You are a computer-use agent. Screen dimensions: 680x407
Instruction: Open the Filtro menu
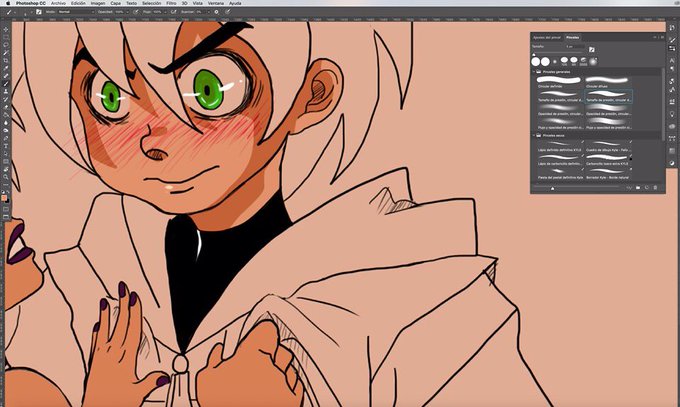171,3
